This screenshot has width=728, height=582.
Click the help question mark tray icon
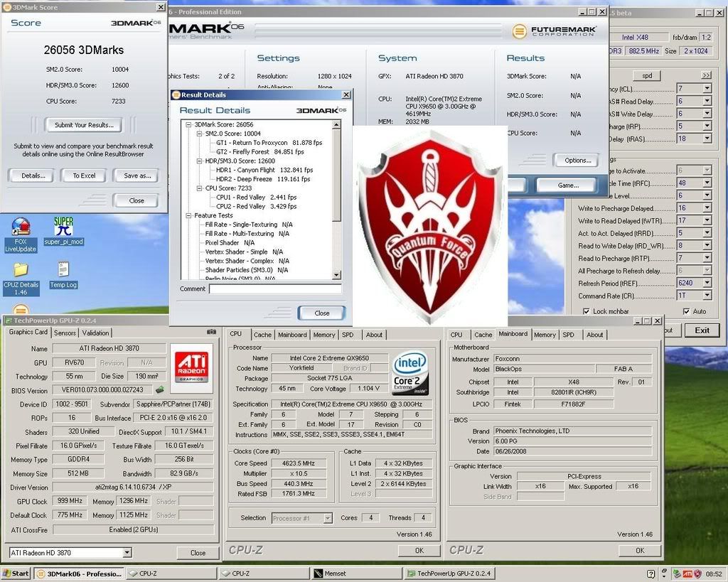(651, 573)
